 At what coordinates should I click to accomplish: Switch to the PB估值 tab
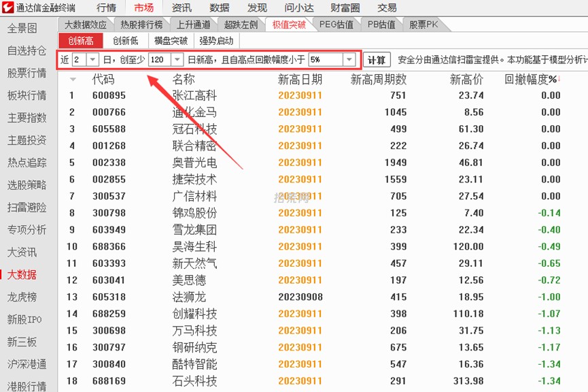[381, 24]
